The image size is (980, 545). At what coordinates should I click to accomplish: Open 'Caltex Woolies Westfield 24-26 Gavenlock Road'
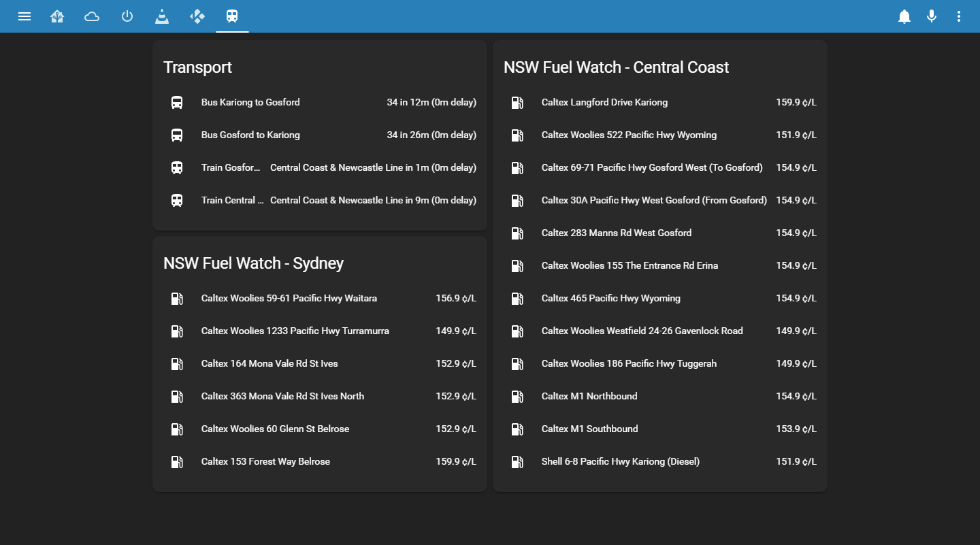pyautogui.click(x=642, y=331)
